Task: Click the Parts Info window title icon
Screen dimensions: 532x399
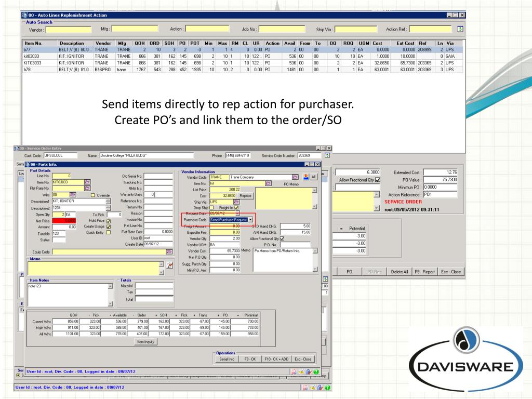Action: [28, 164]
